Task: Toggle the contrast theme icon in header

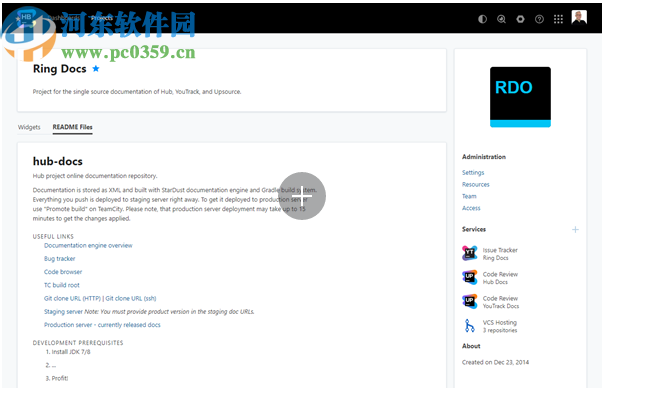Action: (x=482, y=19)
